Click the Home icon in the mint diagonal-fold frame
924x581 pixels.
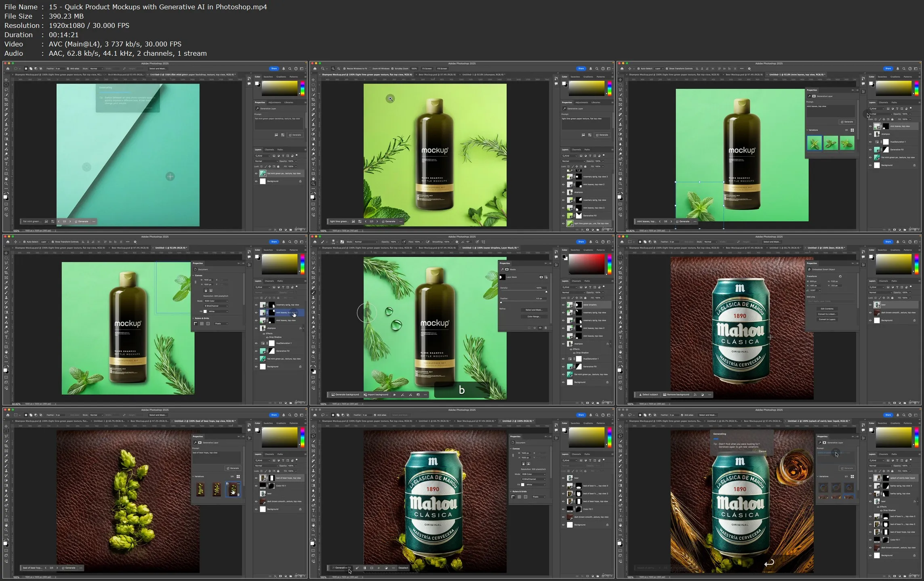tap(8, 69)
